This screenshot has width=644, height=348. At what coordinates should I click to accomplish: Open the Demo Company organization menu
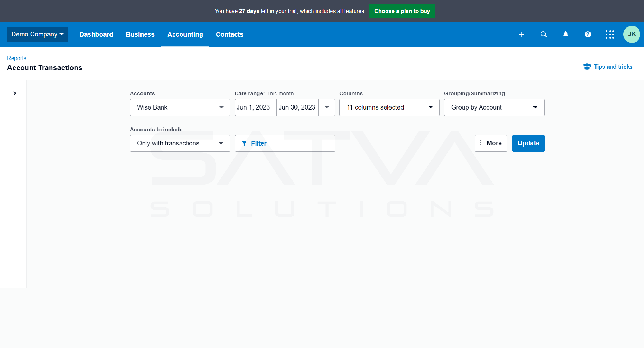point(37,34)
